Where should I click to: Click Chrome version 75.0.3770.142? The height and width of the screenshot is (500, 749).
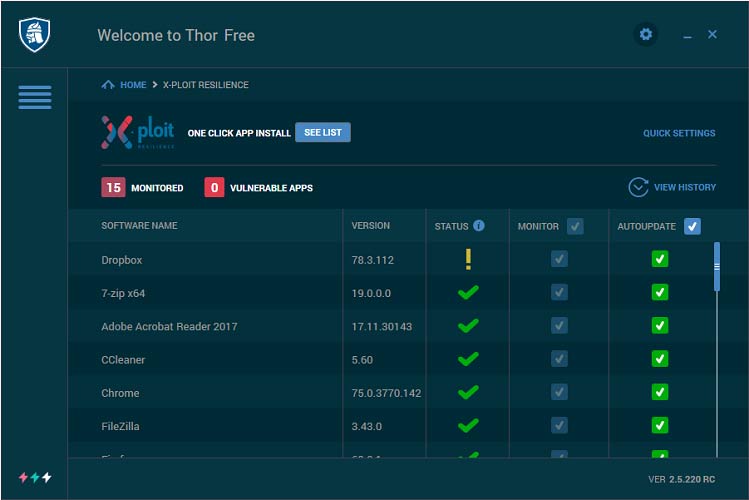click(x=386, y=393)
